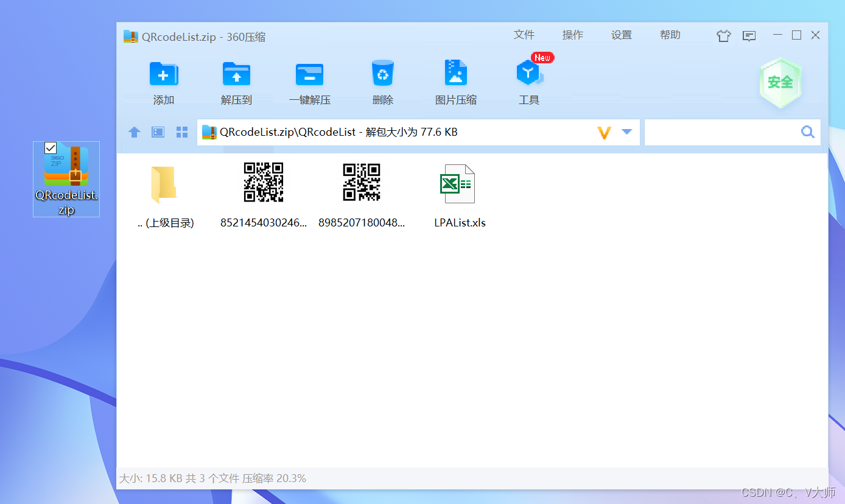Viewport: 845px width, 504px height.
Task: Go up one level with arrow icon
Action: click(135, 132)
